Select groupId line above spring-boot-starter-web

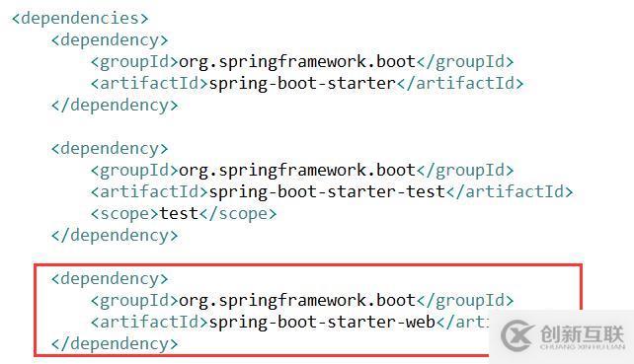click(x=302, y=301)
